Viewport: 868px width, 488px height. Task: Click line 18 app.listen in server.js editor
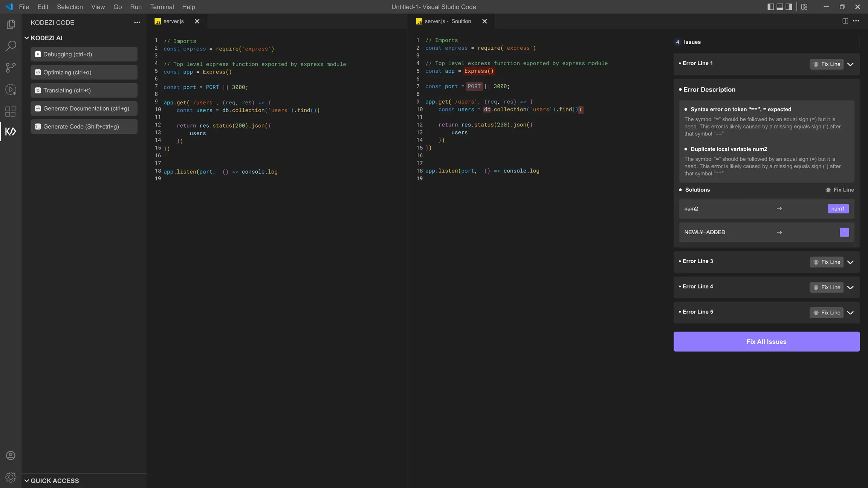click(x=220, y=172)
